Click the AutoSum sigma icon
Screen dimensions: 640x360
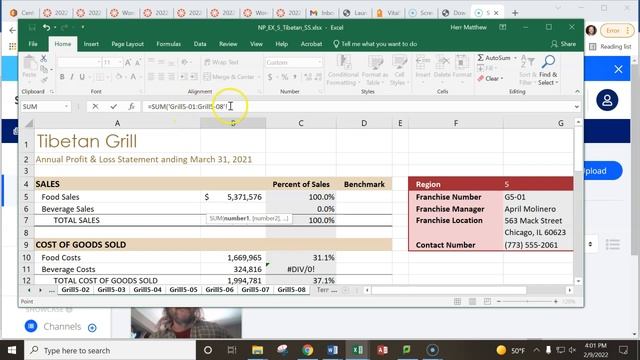(481, 58)
